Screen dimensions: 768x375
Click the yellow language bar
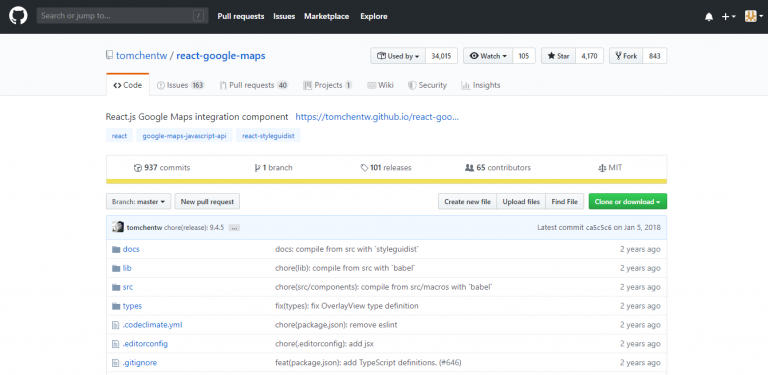386,182
